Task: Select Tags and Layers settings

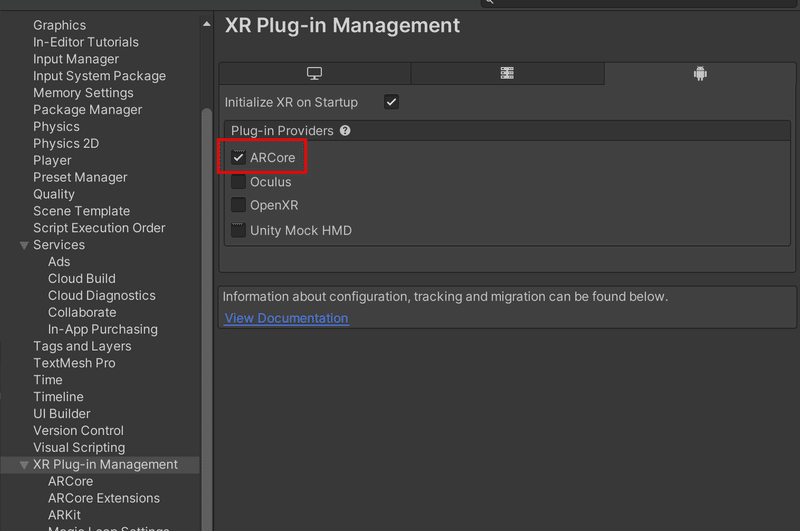Action: coord(82,346)
